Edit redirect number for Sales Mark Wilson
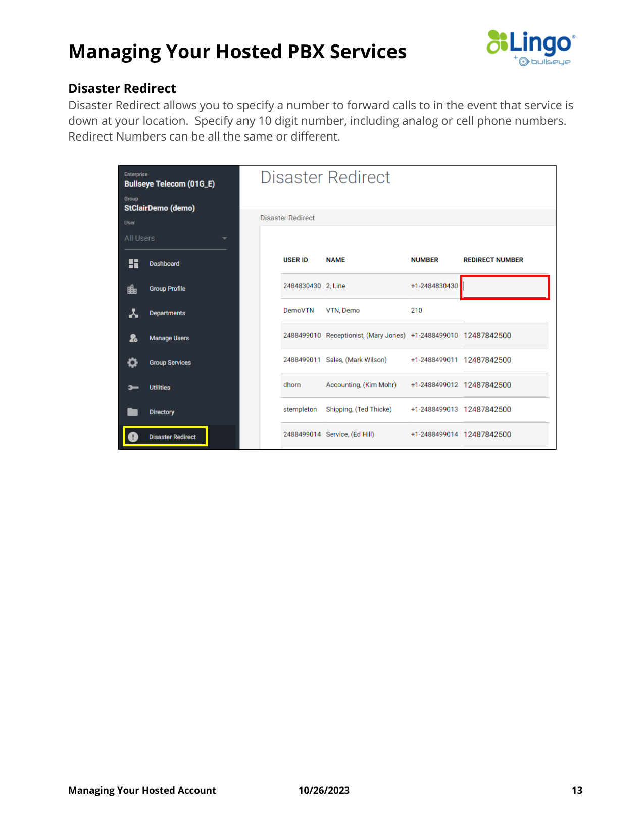 tap(505, 360)
